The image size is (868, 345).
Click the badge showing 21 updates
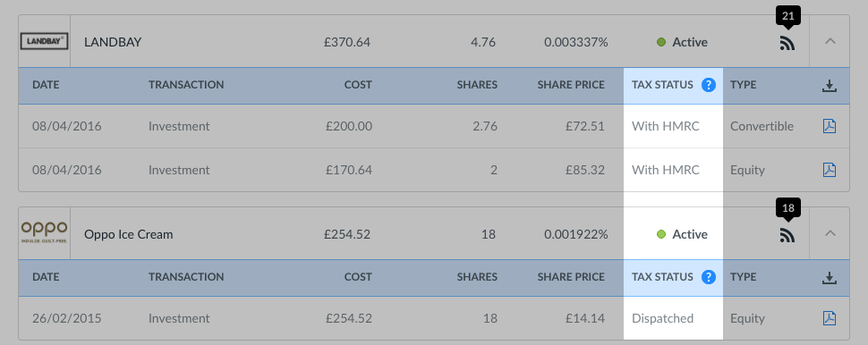tap(788, 15)
